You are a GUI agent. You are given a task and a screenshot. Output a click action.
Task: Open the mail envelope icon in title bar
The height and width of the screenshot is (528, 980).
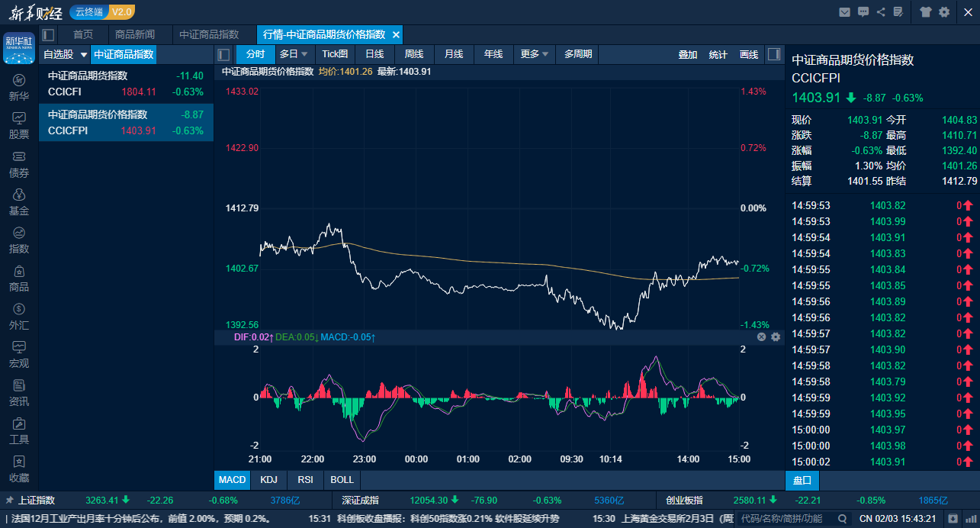pyautogui.click(x=844, y=11)
